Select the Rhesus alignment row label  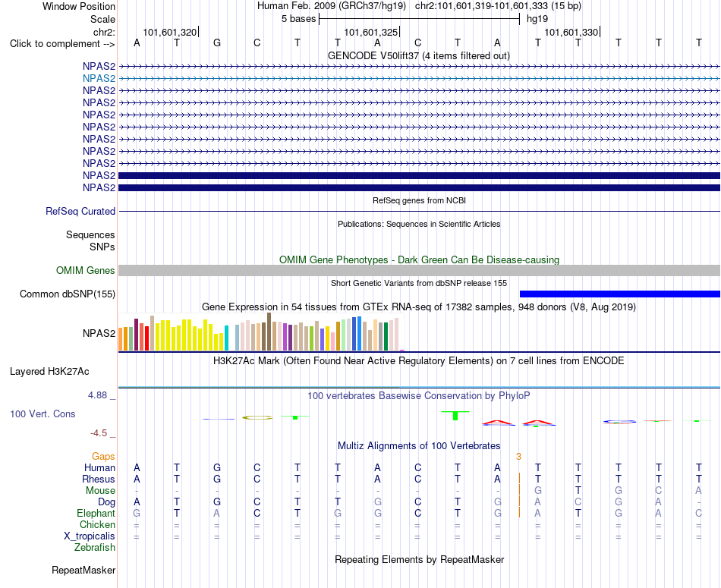[x=99, y=479]
